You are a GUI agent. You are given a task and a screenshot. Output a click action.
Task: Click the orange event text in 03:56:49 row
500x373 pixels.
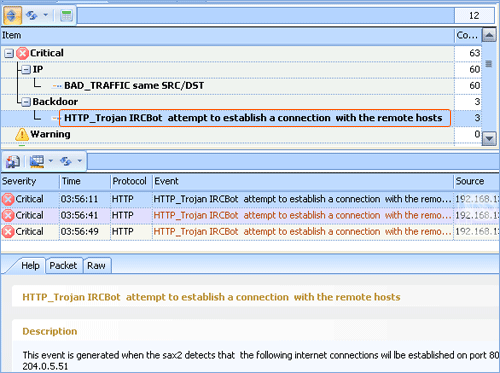click(x=302, y=232)
